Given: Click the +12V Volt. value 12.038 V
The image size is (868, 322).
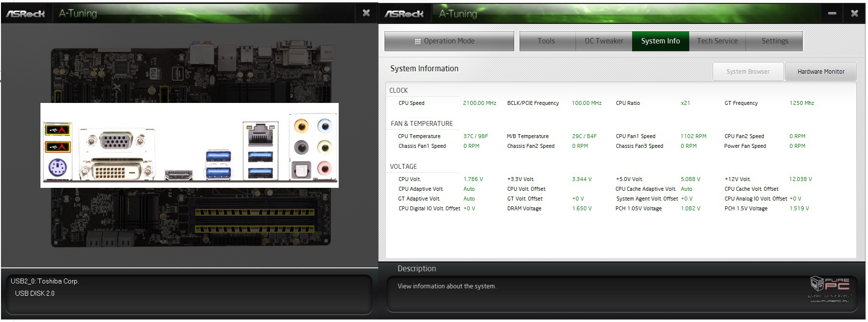Looking at the screenshot, I should (x=801, y=179).
